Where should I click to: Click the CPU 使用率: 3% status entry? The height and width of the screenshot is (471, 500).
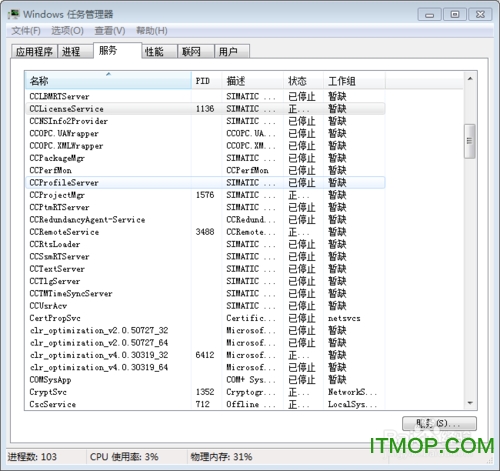point(124,457)
